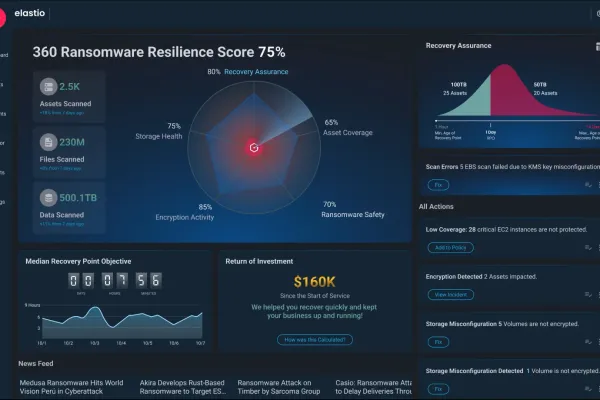Click checklist icon in 1 Volume misconfiguration row
600x400 pixels.
pos(588,389)
